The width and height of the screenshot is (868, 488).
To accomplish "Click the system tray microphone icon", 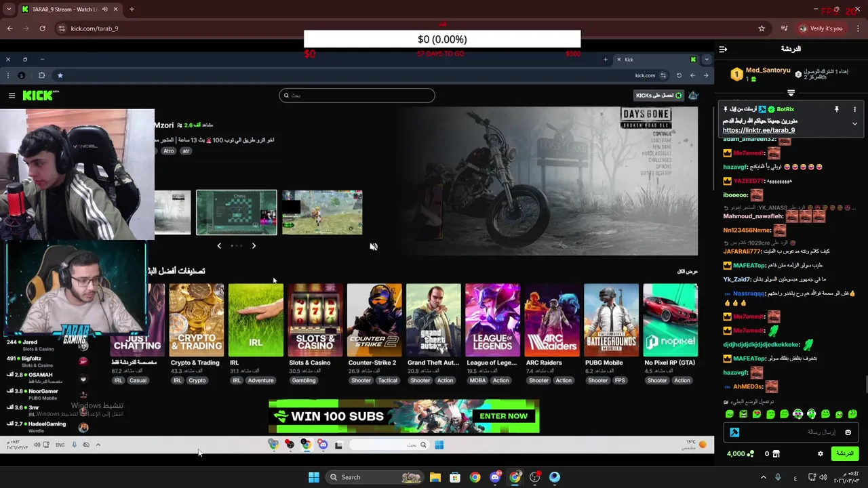I will click(778, 477).
